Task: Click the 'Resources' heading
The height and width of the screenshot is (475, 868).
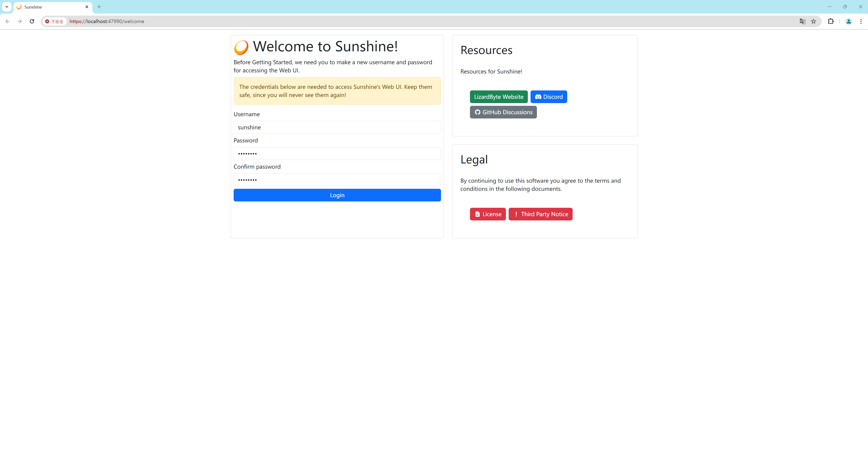Action: [x=486, y=50]
